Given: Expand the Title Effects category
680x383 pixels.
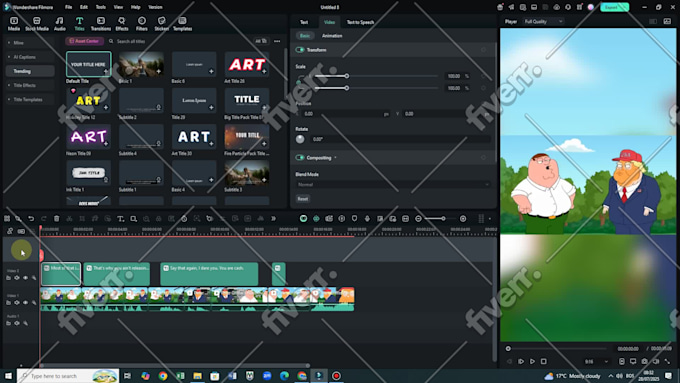Looking at the screenshot, I should click(29, 85).
